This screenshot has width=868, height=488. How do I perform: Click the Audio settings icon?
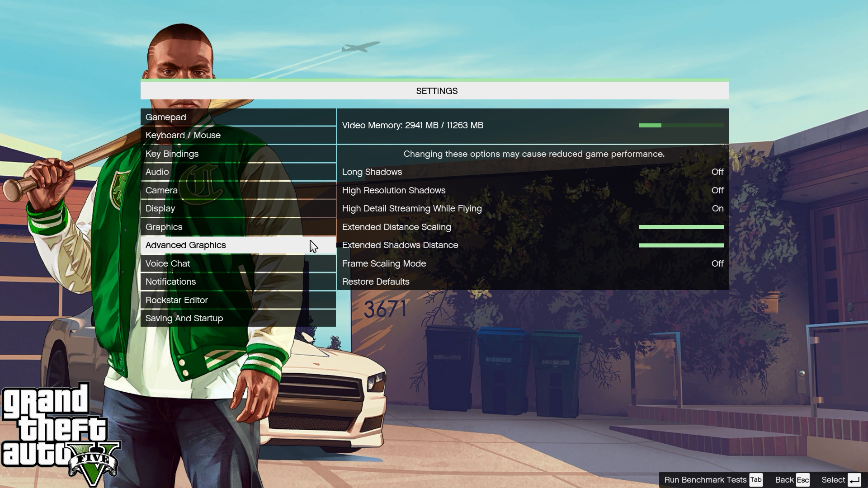click(157, 172)
